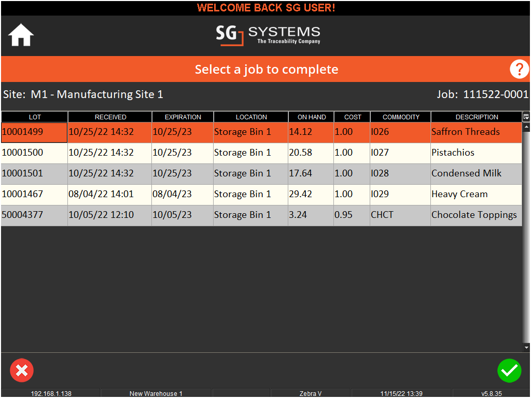
Task: Click the Heavy Cream description cell
Action: (x=477, y=194)
